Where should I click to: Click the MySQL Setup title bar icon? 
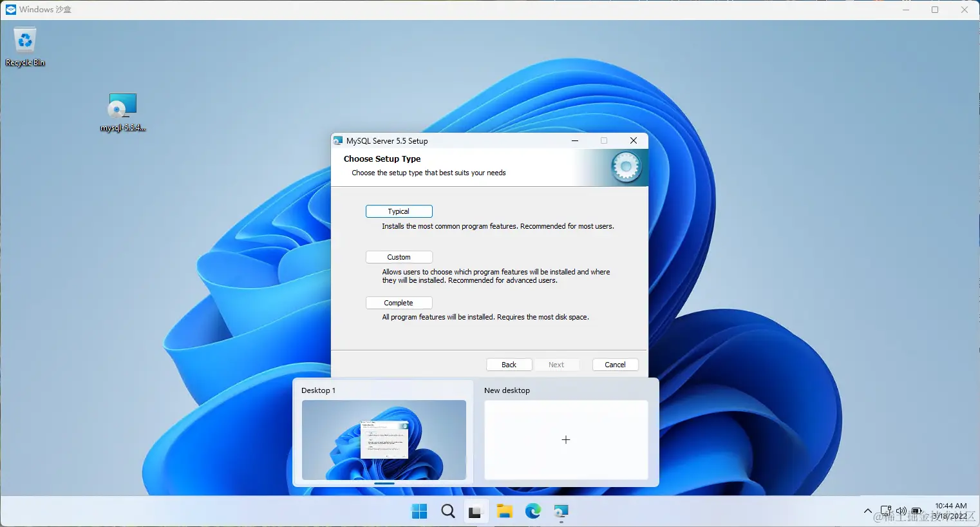(x=338, y=140)
